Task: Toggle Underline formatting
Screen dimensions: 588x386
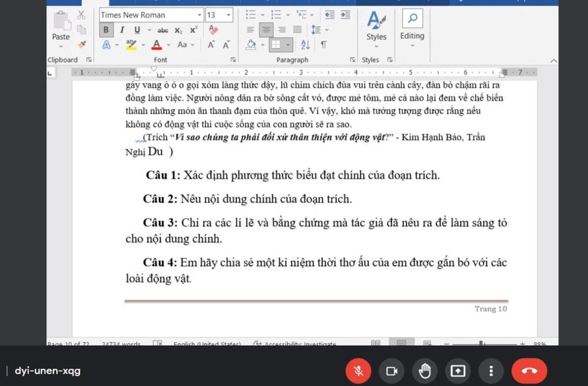Action: (137, 30)
